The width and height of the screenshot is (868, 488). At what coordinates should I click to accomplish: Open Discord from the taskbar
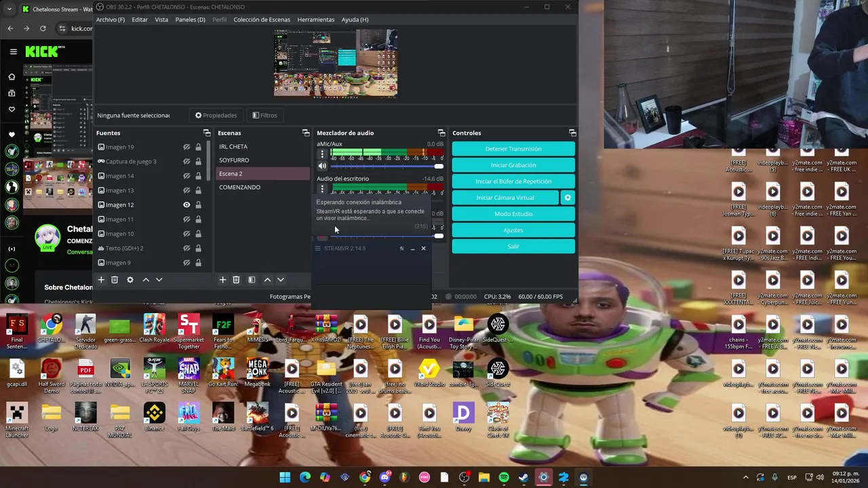[385, 477]
